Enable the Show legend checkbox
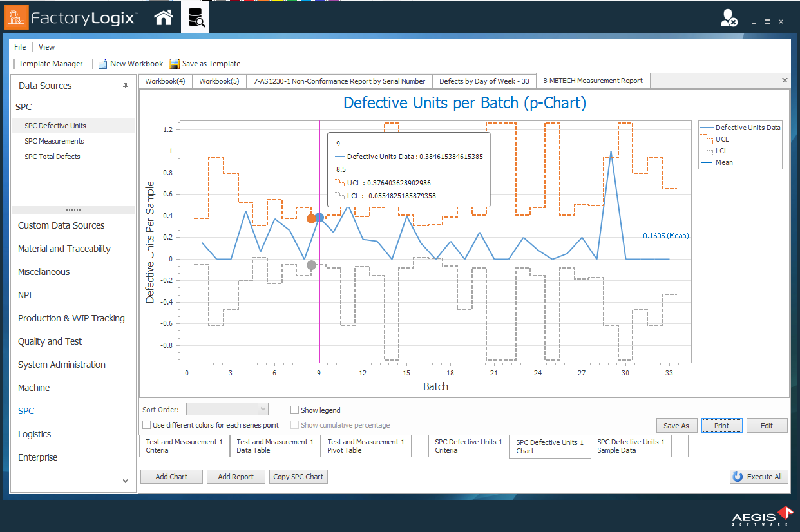Viewport: 800px width, 532px height. (x=294, y=410)
